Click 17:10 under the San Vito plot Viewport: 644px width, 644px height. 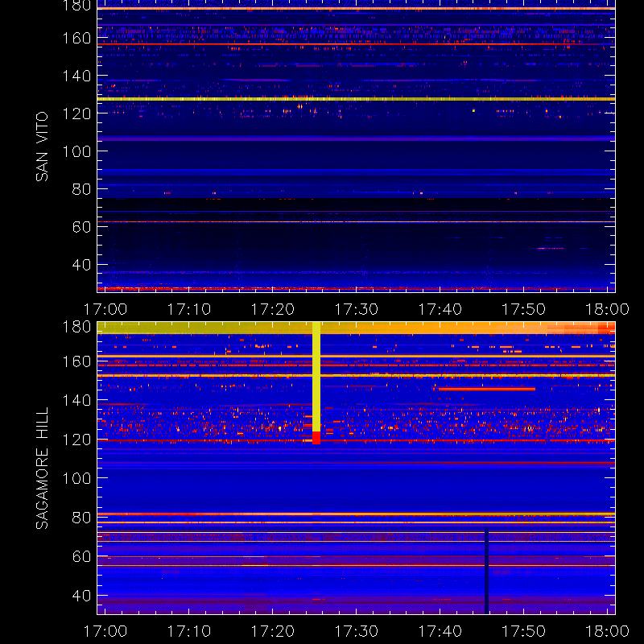(189, 309)
